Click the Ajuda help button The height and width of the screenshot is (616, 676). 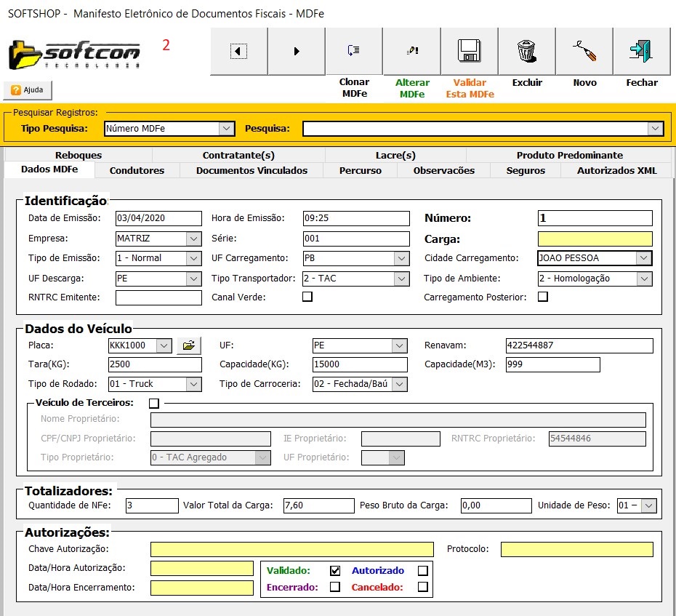pos(28,90)
